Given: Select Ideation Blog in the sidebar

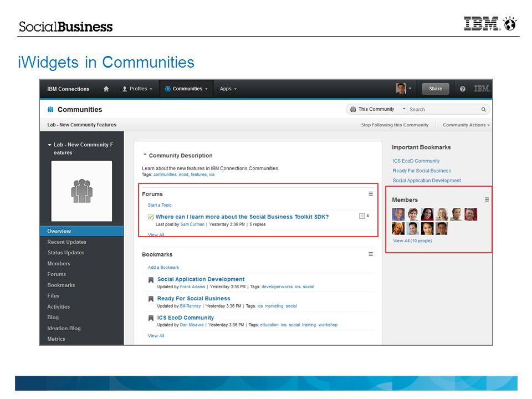Looking at the screenshot, I should pyautogui.click(x=64, y=328).
